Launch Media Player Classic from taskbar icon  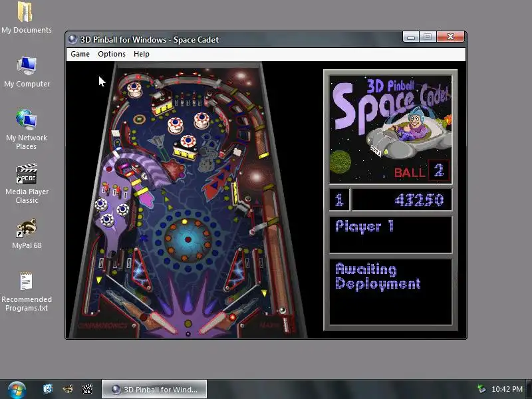point(88,388)
